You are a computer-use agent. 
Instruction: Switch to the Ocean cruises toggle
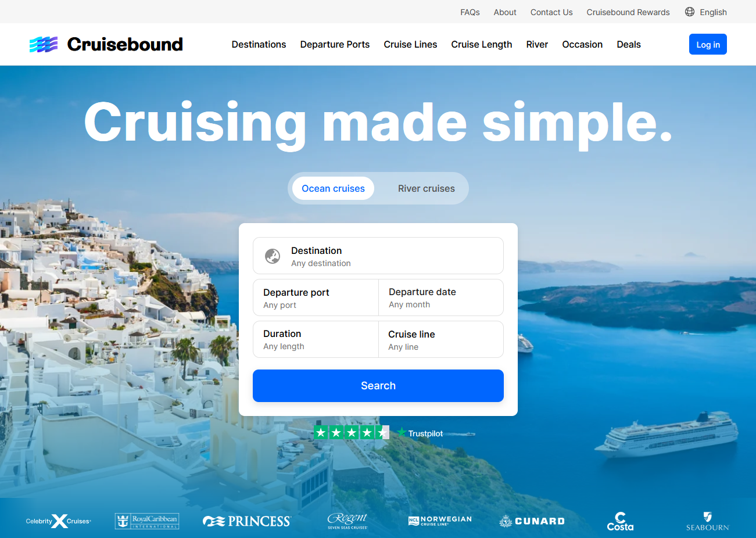pos(333,188)
